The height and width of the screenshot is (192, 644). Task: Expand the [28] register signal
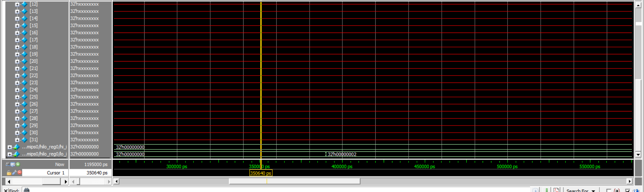(17, 118)
